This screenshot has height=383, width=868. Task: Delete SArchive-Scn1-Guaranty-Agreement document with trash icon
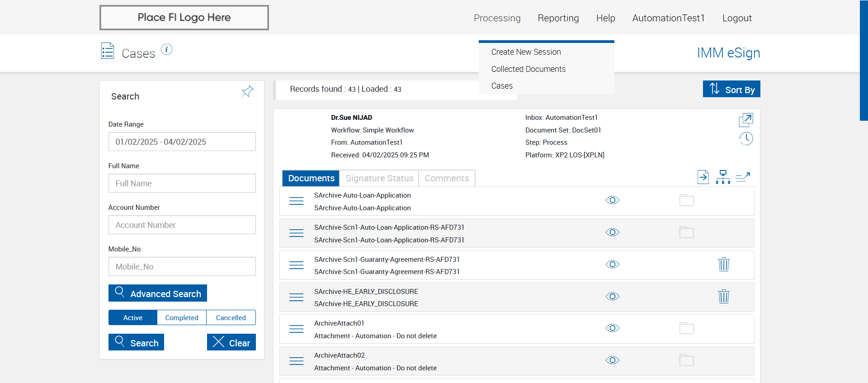[723, 265]
